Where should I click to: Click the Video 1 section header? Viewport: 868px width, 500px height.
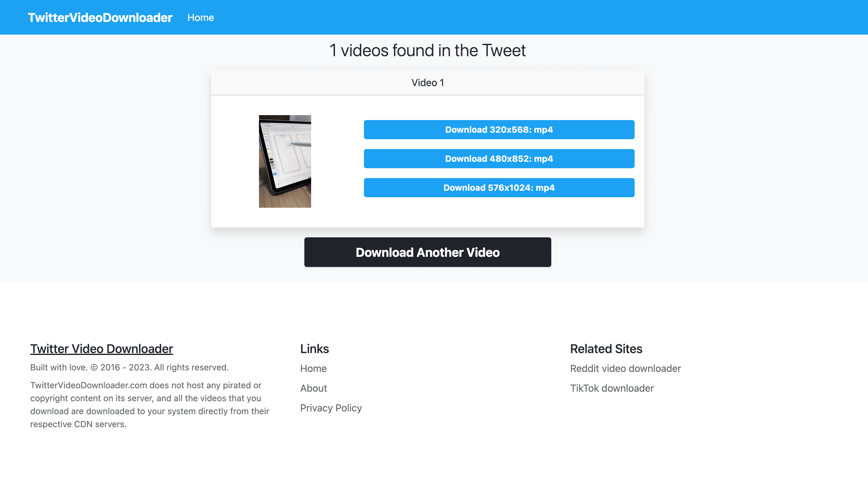pyautogui.click(x=428, y=82)
